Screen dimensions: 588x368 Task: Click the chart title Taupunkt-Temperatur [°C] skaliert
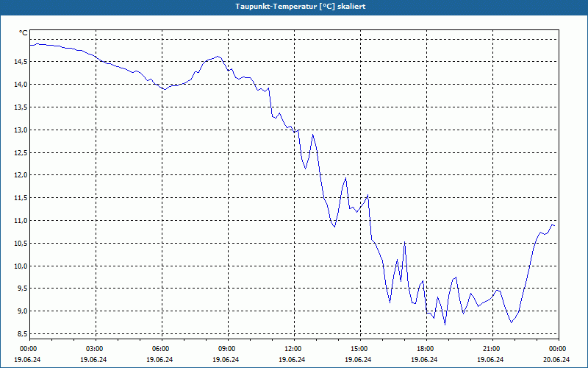301,7
